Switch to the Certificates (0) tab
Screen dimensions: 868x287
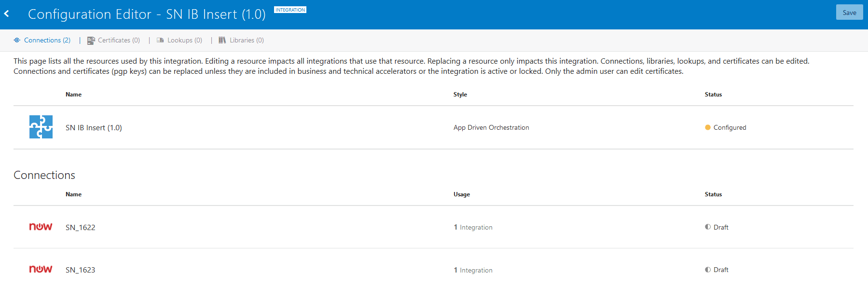tap(119, 40)
